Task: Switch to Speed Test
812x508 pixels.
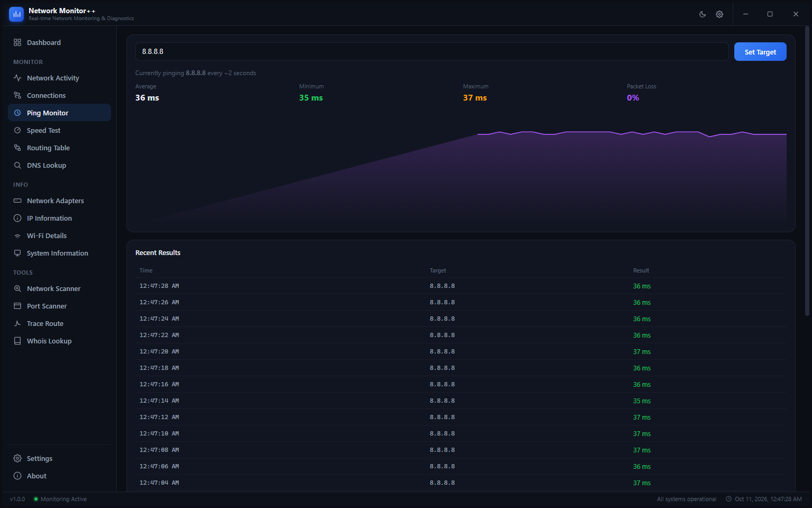Action: point(59,130)
